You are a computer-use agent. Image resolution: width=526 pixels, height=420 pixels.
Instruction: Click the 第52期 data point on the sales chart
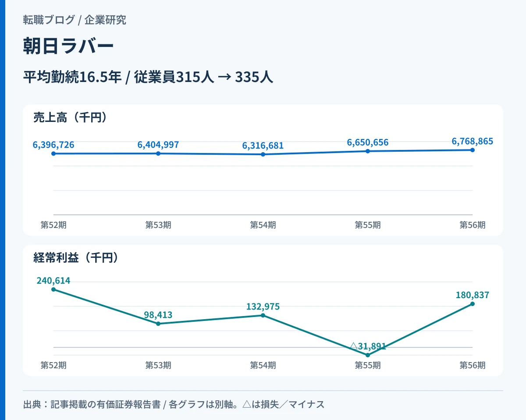53,153
